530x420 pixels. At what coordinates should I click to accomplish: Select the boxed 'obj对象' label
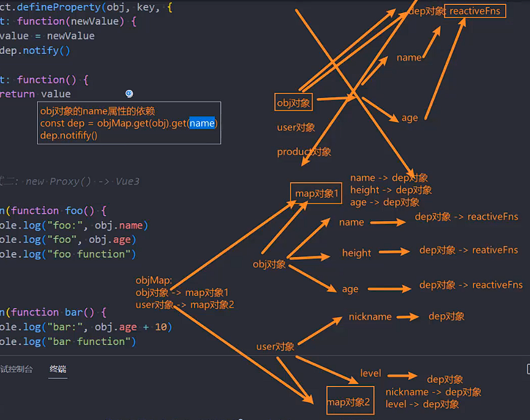click(293, 102)
